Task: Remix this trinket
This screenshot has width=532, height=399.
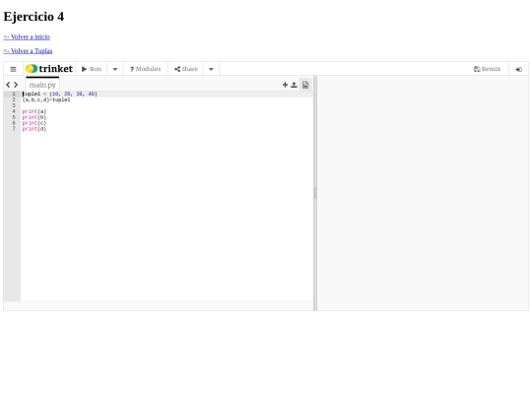Action: 488,69
